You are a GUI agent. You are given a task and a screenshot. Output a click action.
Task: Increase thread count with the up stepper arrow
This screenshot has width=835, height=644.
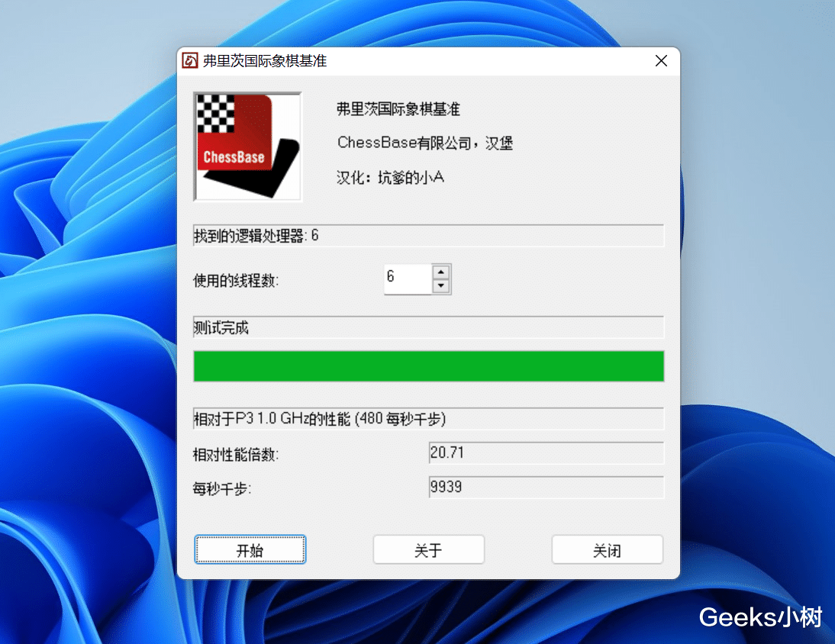[x=440, y=272]
